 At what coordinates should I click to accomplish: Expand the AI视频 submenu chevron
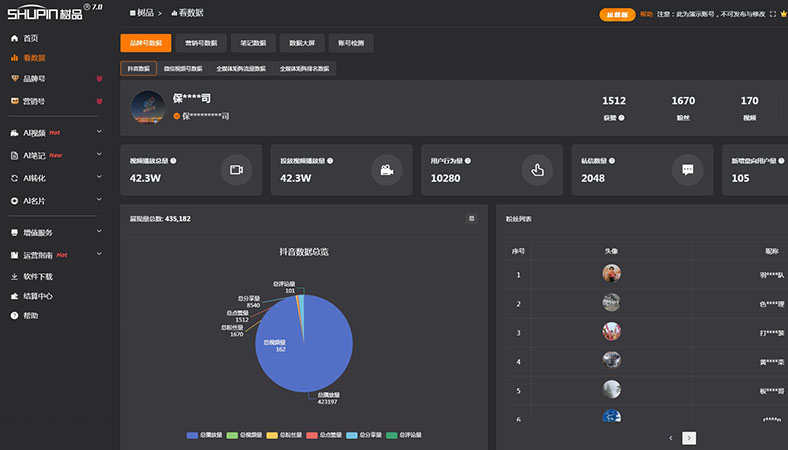tap(99, 132)
